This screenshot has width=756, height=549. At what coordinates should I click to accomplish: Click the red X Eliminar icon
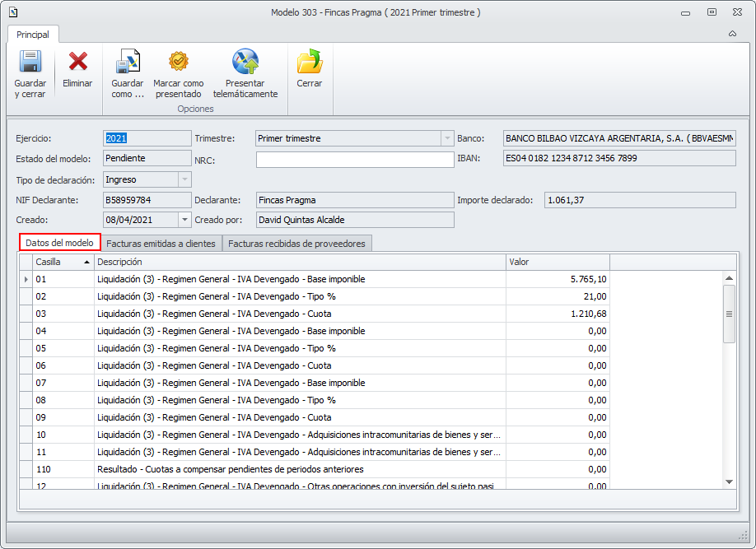click(x=77, y=63)
